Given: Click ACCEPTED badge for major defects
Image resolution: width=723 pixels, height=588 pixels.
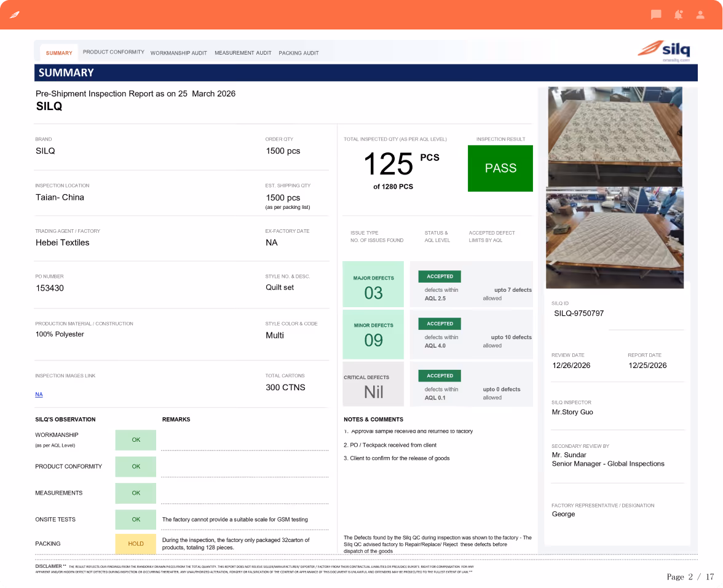Looking at the screenshot, I should [440, 276].
